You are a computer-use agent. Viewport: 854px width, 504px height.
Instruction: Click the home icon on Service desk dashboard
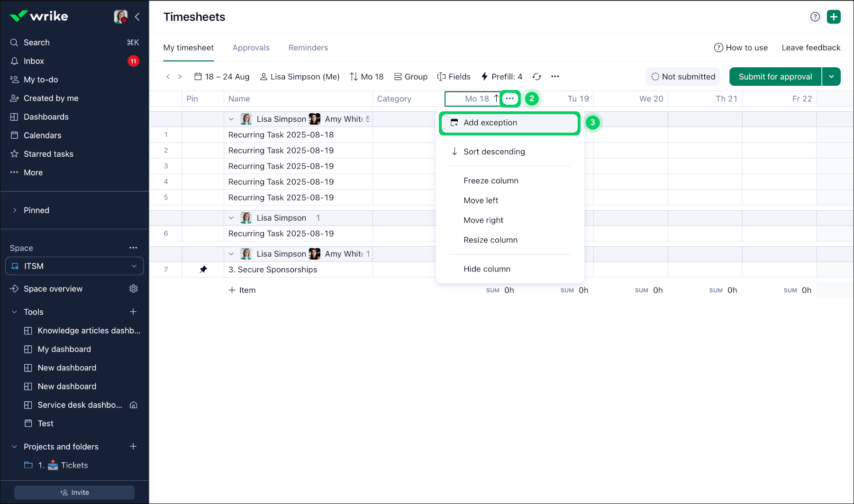(134, 405)
